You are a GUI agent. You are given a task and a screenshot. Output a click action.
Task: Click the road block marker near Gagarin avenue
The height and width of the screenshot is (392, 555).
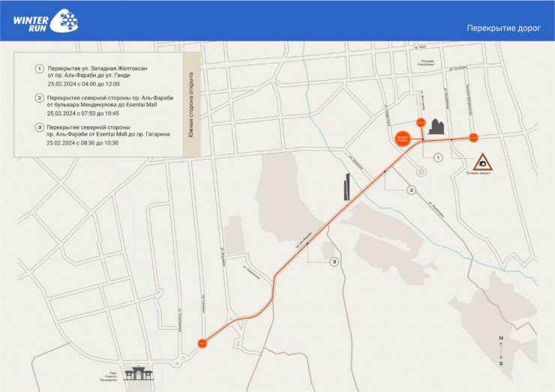pyautogui.click(x=202, y=343)
